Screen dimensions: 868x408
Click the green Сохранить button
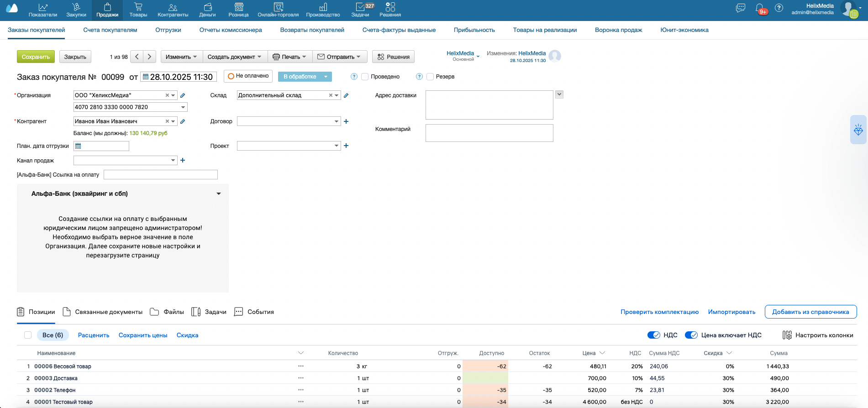point(36,57)
